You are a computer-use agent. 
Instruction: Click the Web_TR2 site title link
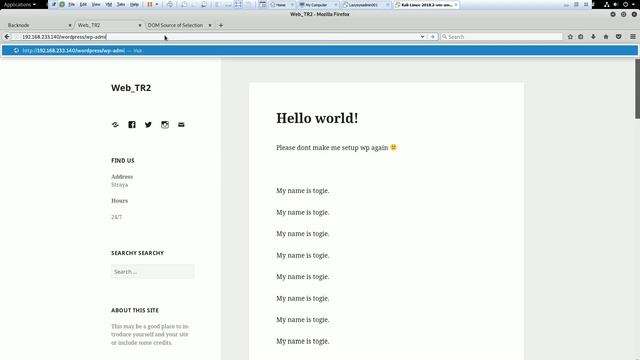(x=131, y=88)
